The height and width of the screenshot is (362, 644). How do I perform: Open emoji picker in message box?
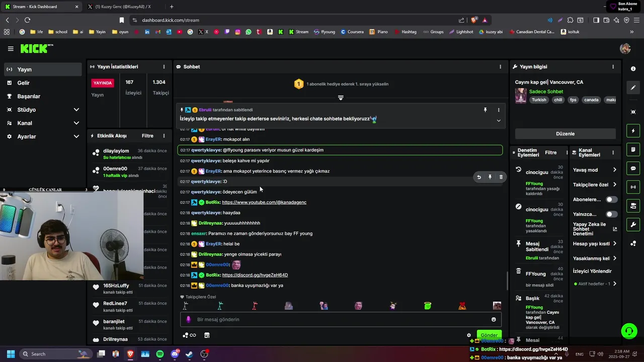(x=494, y=319)
